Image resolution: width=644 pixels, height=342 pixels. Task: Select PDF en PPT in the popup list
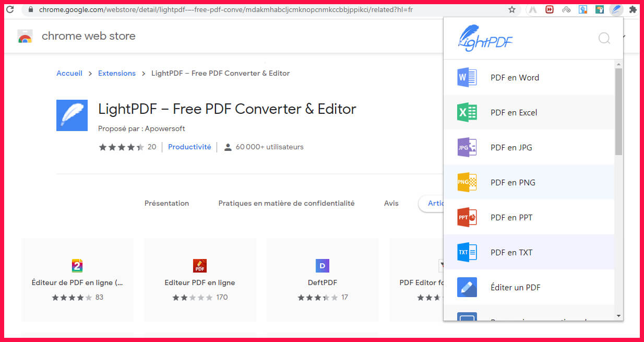(x=529, y=217)
